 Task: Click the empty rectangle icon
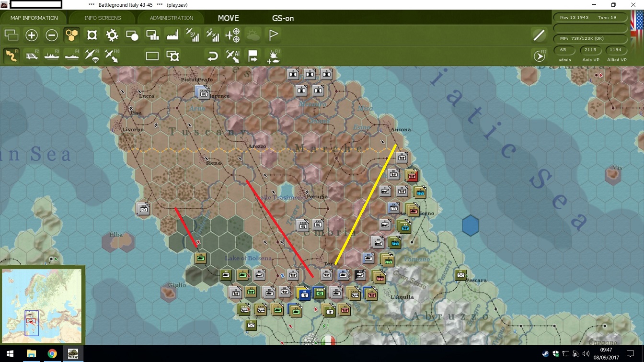point(152,56)
